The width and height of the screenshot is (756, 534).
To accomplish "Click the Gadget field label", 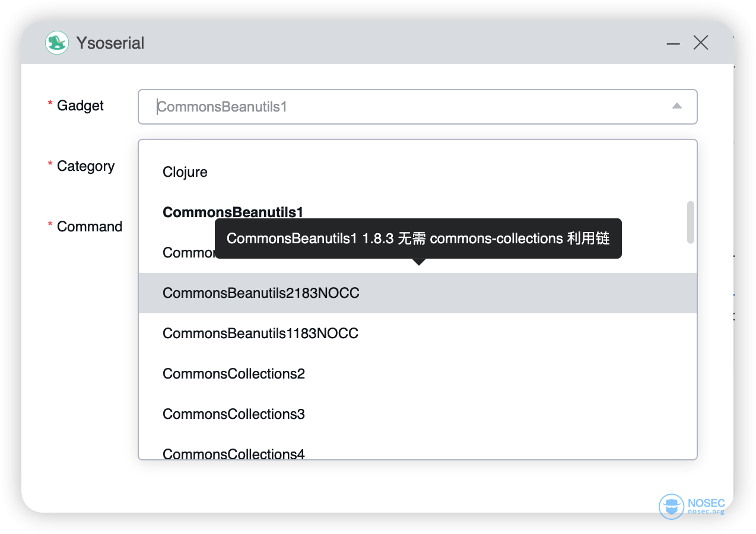I will click(x=80, y=106).
